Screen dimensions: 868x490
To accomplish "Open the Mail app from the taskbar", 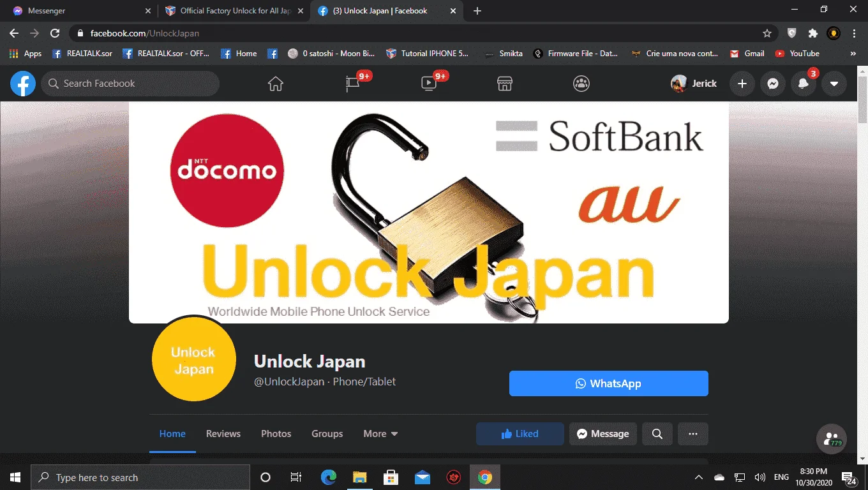I will pos(422,477).
